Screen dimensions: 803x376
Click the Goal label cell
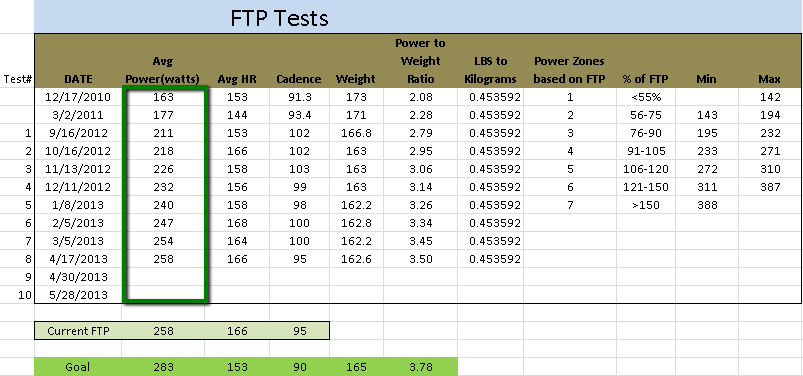78,367
